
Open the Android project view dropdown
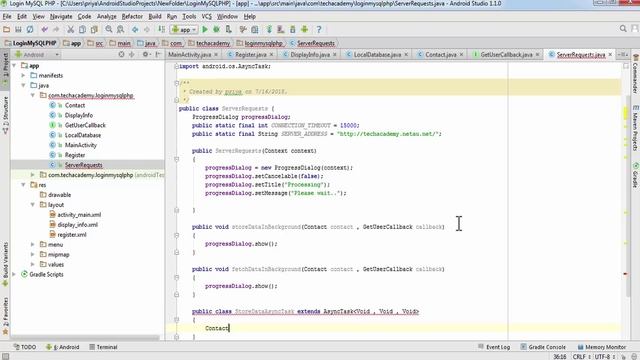[37, 54]
